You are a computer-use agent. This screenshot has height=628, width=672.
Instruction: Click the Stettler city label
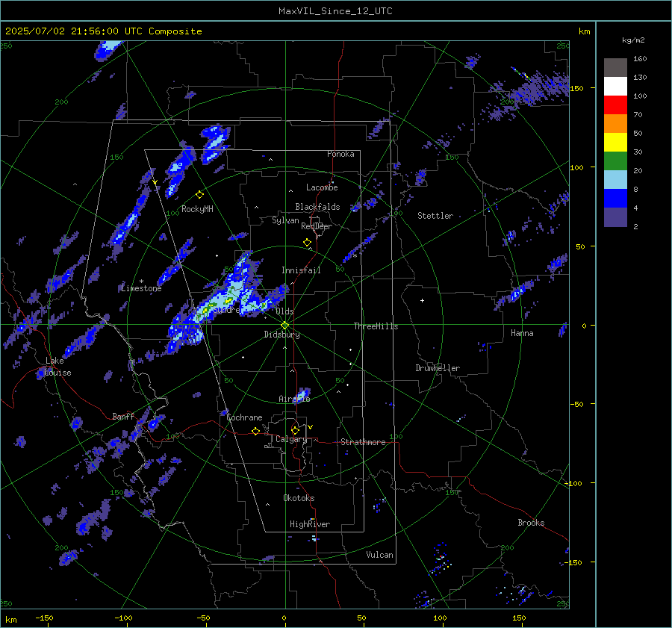tap(435, 216)
